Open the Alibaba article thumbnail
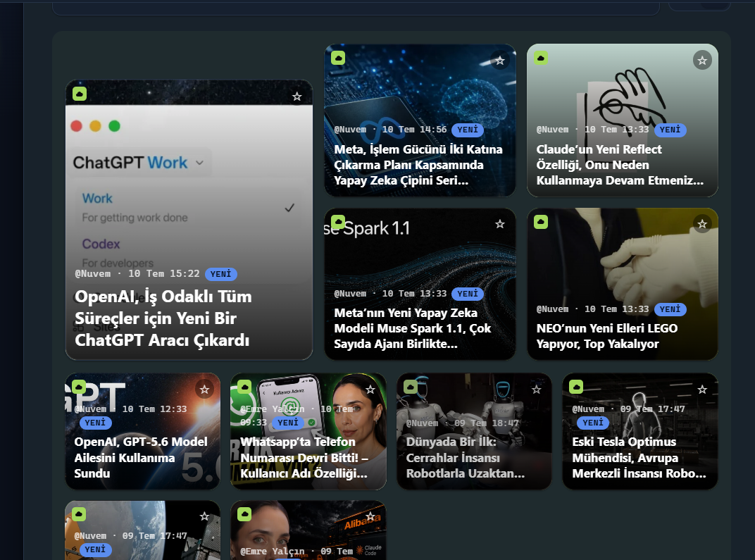755x560 pixels. point(308,530)
